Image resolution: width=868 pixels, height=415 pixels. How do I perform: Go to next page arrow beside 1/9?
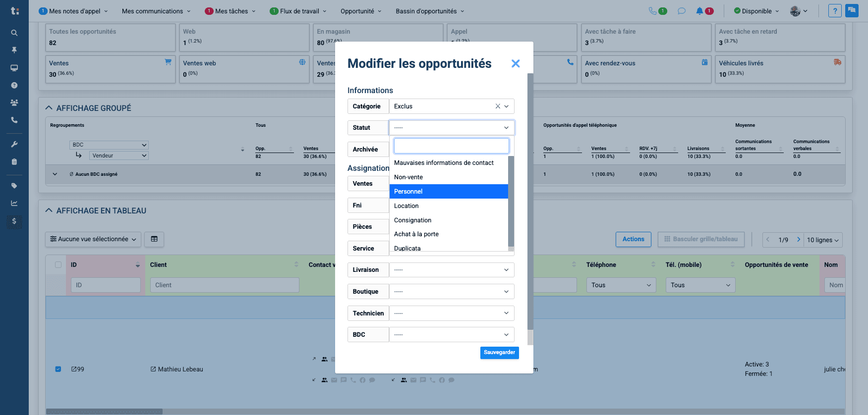tap(798, 240)
